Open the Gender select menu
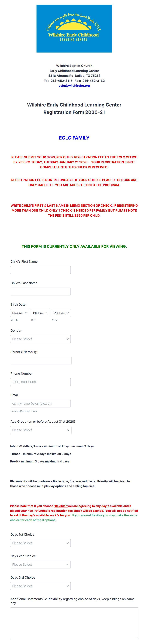The width and height of the screenshot is (147, 644). click(40, 339)
